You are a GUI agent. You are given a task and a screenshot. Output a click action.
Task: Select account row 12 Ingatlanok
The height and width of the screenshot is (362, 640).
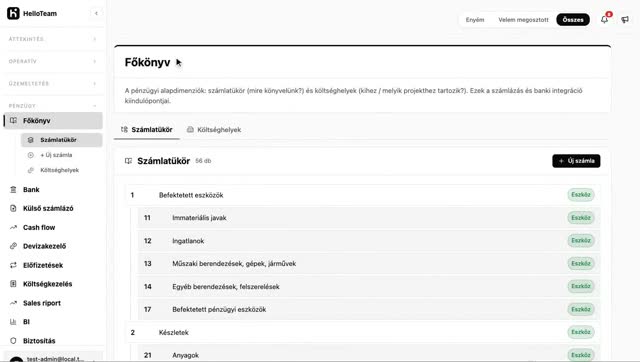(x=369, y=241)
